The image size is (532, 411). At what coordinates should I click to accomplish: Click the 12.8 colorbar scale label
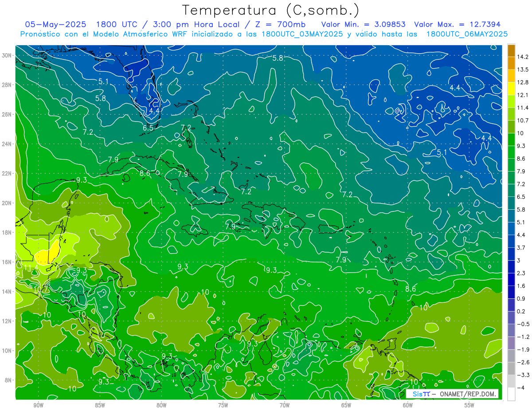pos(523,82)
